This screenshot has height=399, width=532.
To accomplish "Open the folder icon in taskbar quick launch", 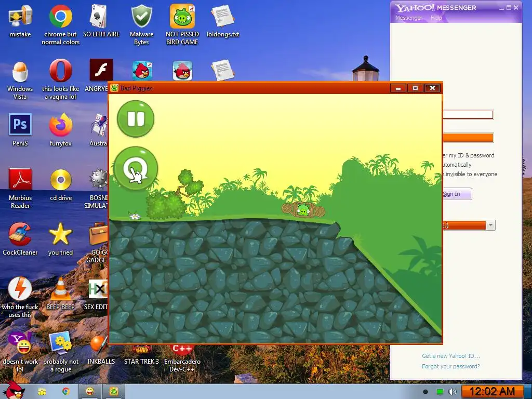I will pos(42,392).
